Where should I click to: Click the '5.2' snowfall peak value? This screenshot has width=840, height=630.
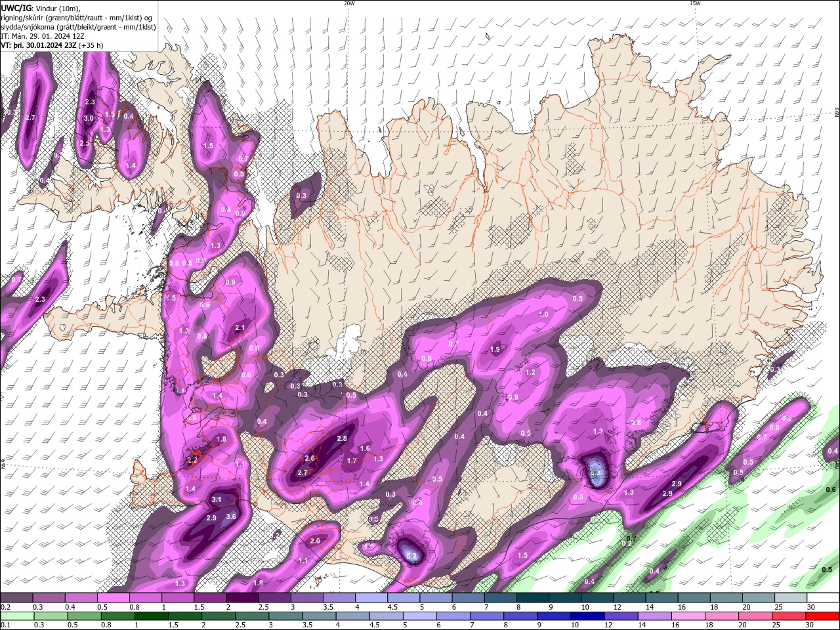(412, 556)
